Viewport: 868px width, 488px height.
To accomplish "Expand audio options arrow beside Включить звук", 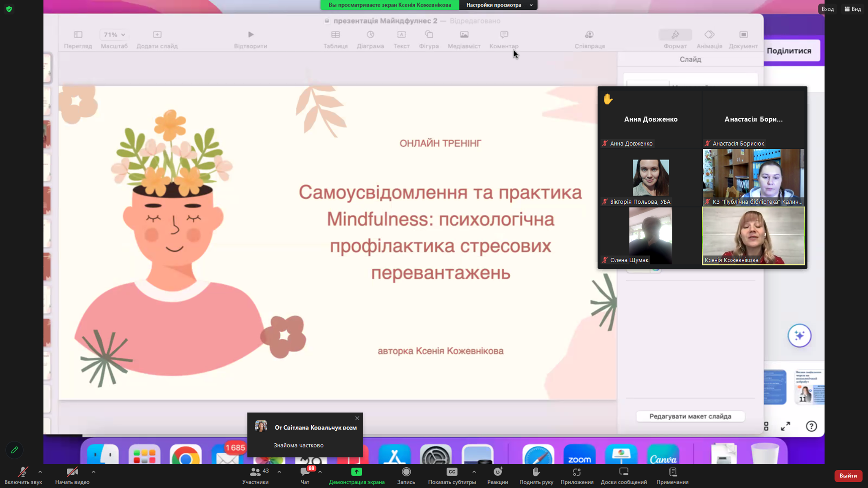I will pos(40,472).
